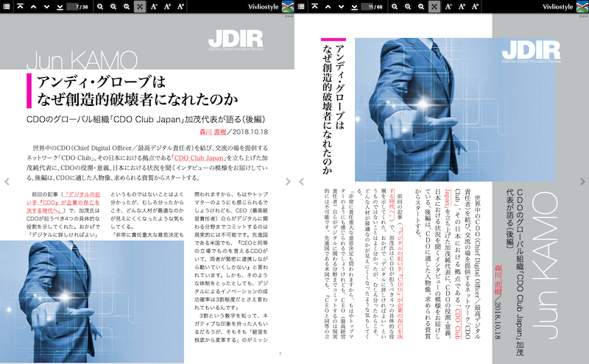The height and width of the screenshot is (364, 589).
Task: Jump to last page in left viewer
Action: (60, 7)
